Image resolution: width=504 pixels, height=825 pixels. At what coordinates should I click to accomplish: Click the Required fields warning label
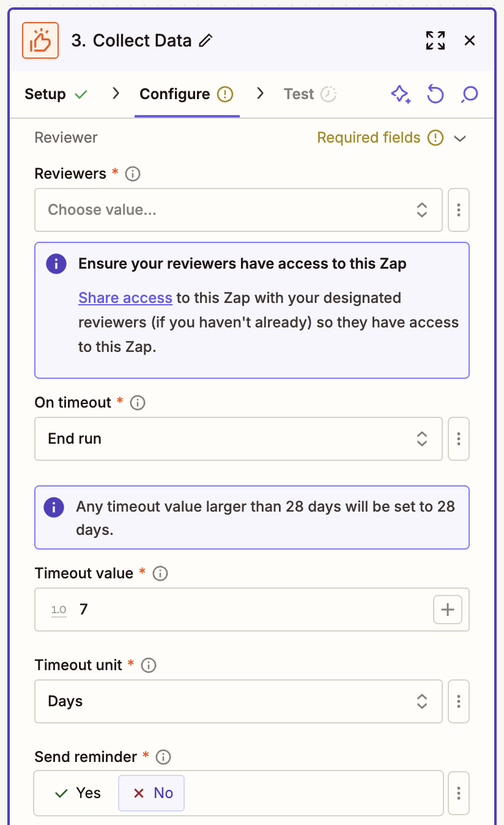pyautogui.click(x=369, y=138)
